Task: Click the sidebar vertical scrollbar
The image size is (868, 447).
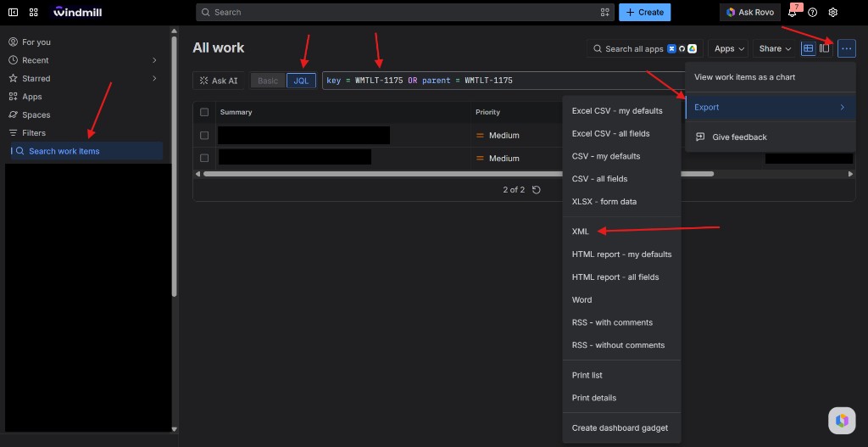Action: pos(175,166)
